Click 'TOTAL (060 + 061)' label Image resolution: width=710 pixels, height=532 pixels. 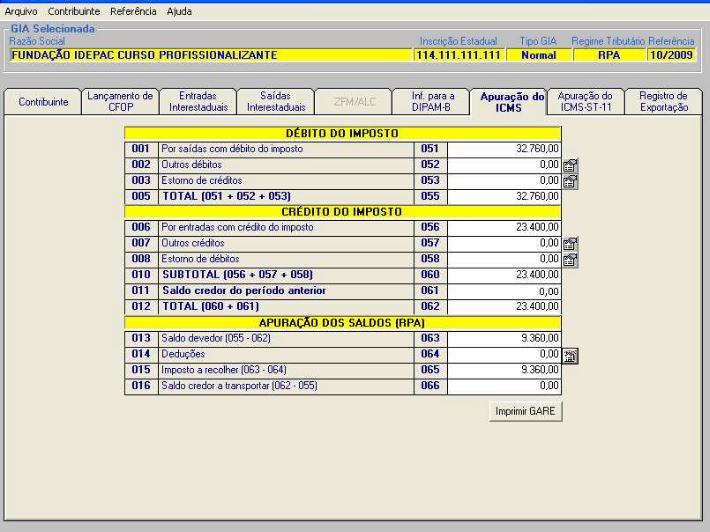[211, 307]
